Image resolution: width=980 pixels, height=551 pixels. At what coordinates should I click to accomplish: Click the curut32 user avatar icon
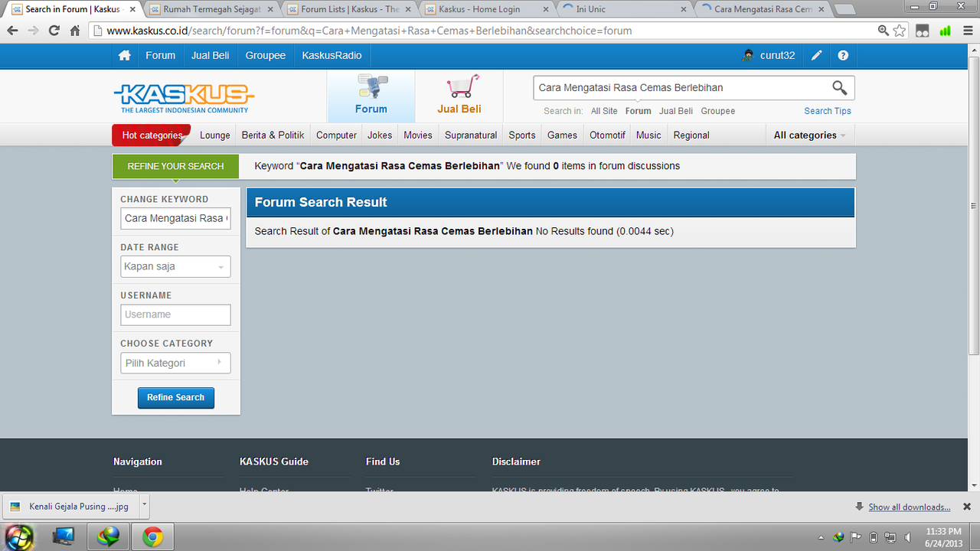(748, 55)
